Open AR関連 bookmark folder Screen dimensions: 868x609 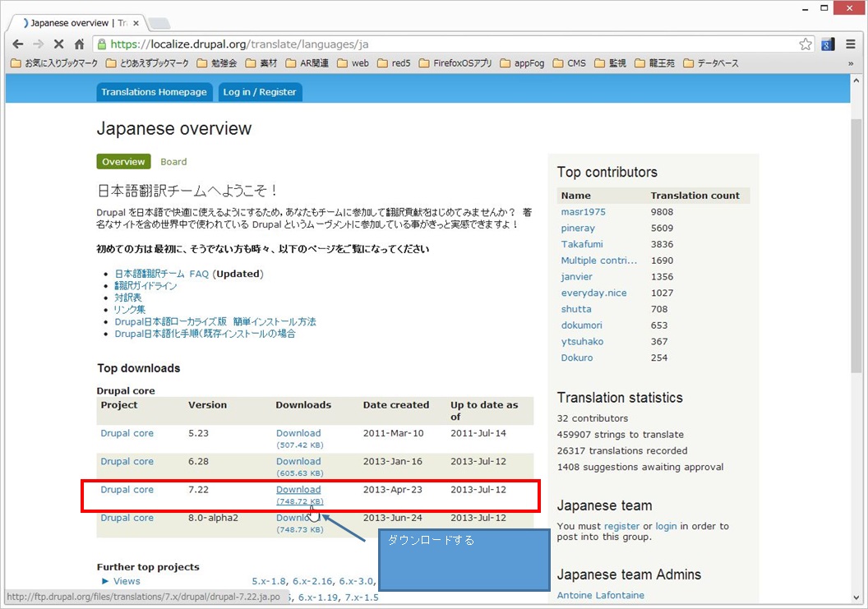coord(307,63)
